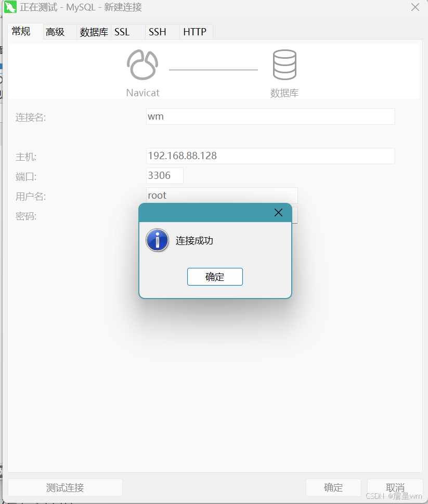Click the 主机: label
The height and width of the screenshot is (504, 428).
click(26, 157)
